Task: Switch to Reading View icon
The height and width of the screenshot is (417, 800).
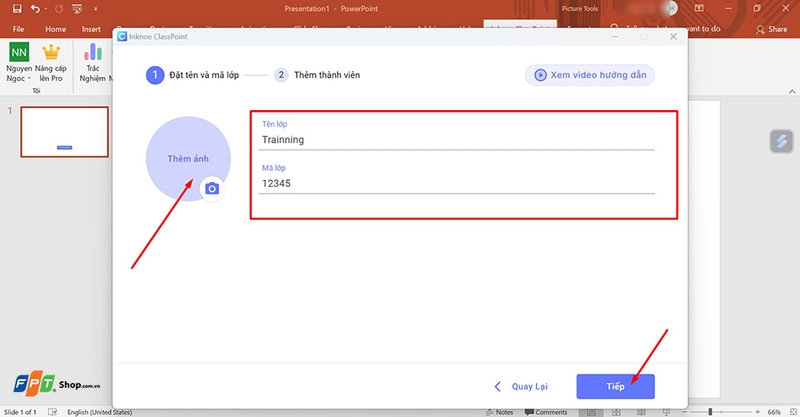Action: pos(641,412)
